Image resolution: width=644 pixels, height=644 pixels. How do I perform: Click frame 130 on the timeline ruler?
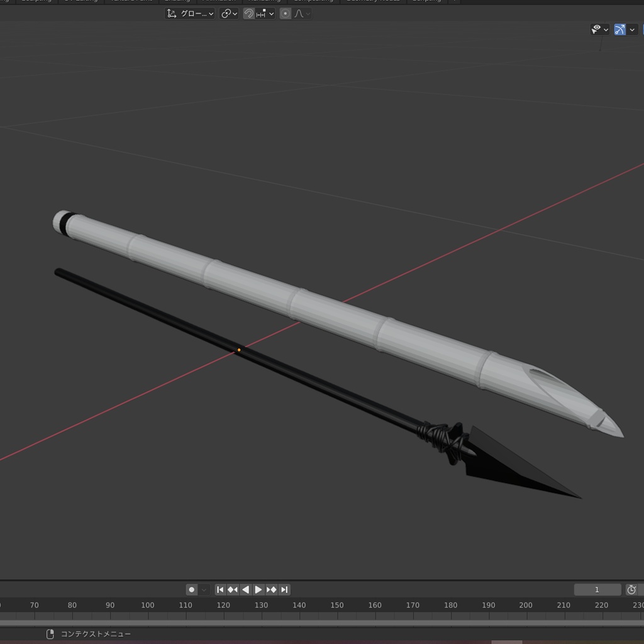[x=261, y=605]
